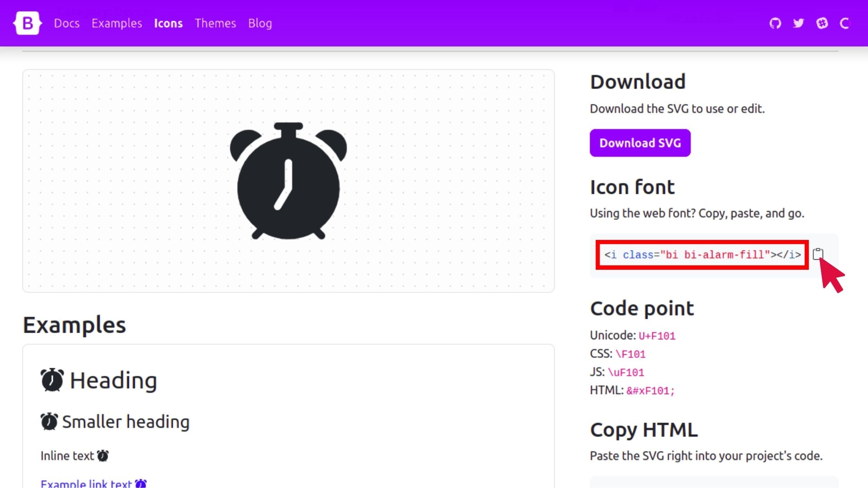Open the Icons navigation menu item

coord(168,23)
